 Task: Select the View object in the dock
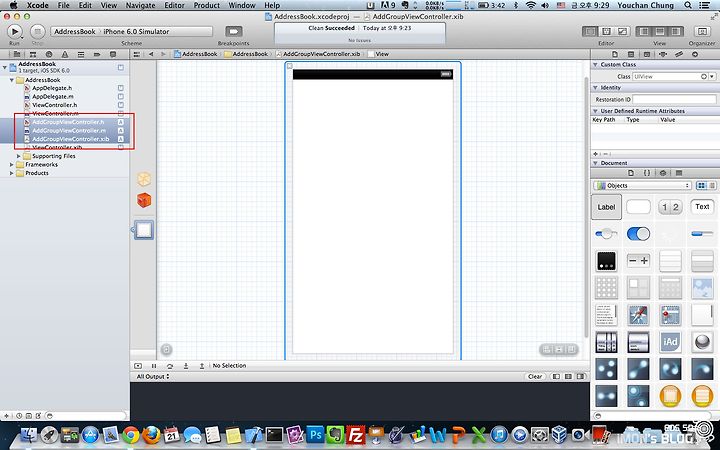(x=144, y=230)
